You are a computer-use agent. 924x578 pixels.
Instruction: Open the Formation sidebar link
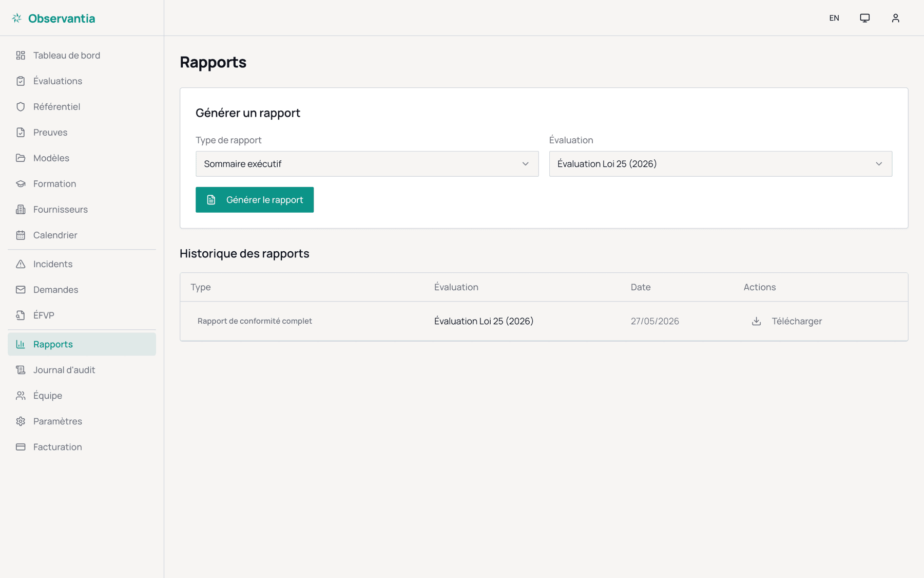click(x=82, y=183)
